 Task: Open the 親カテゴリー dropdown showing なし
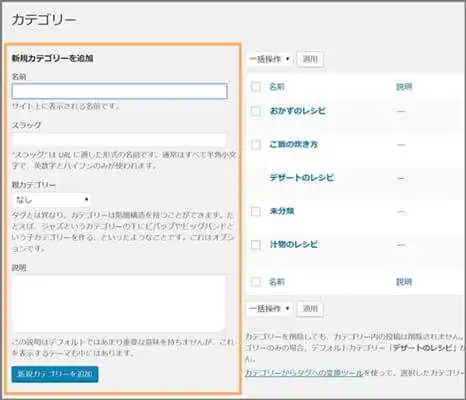point(52,200)
